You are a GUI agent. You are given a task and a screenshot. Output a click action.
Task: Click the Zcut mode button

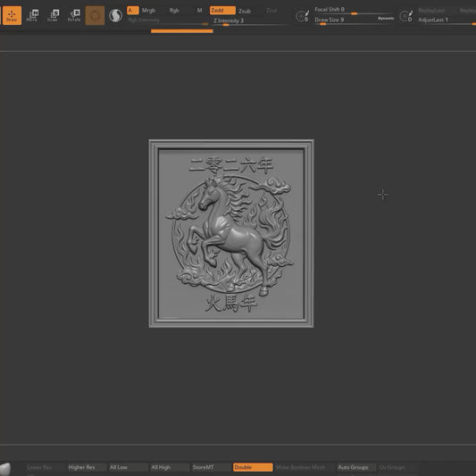click(x=271, y=11)
